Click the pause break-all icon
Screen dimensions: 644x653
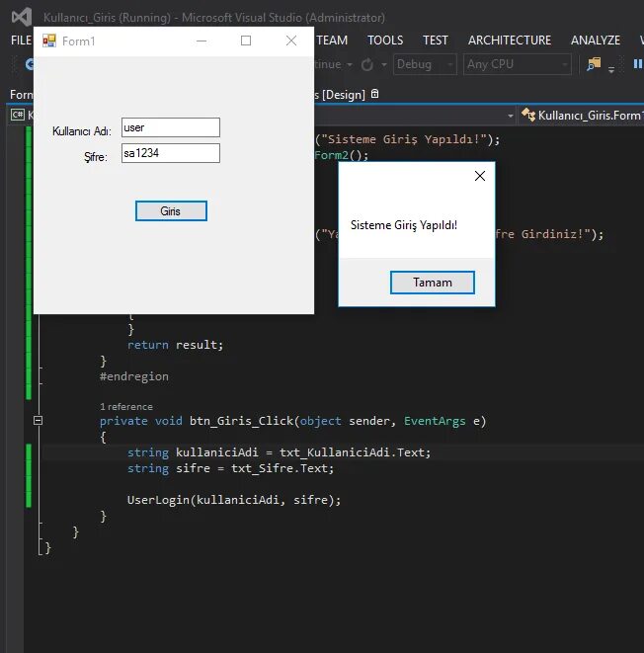pos(637,64)
